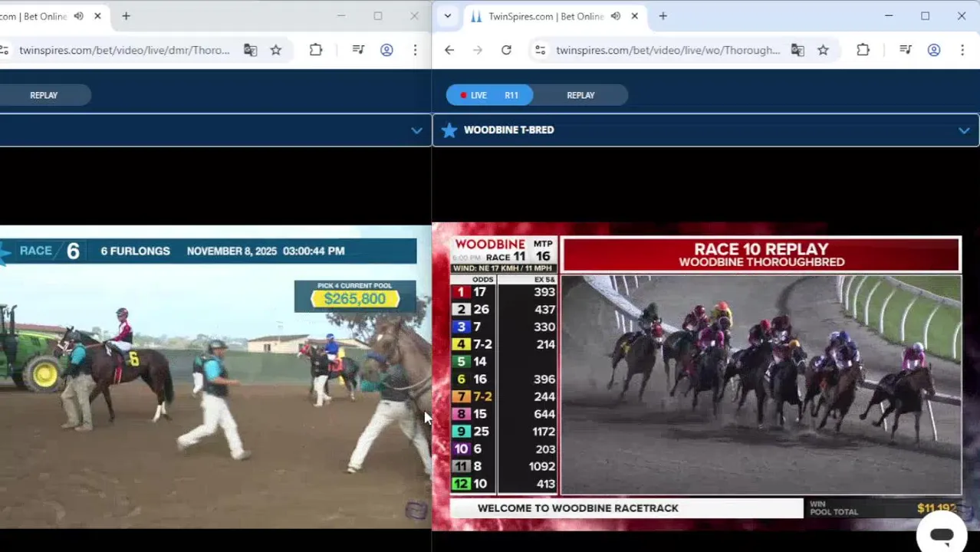This screenshot has width=980, height=552.
Task: Open extensions menu in right browser window
Action: pyautogui.click(x=863, y=50)
